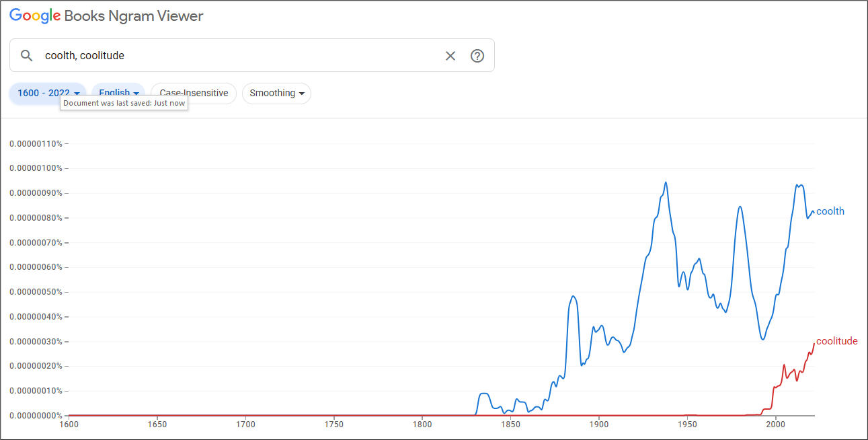Click the Google Books Ngram Viewer logo
Image resolution: width=868 pixels, height=440 pixels.
tap(106, 16)
